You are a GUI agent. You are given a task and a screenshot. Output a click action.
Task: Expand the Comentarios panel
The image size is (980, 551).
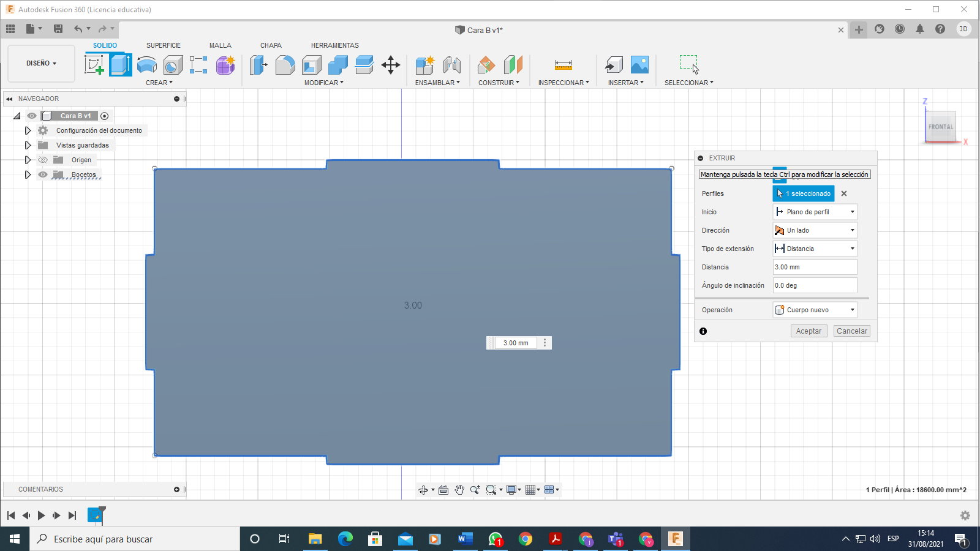[x=176, y=489]
